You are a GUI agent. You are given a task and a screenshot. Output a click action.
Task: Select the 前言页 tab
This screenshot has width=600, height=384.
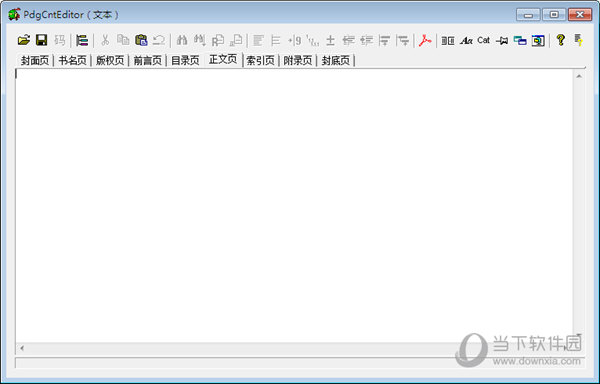click(147, 60)
